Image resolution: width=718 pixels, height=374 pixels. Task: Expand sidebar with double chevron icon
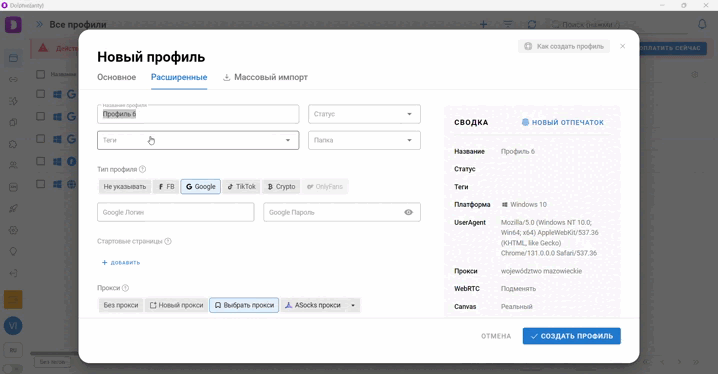point(39,24)
